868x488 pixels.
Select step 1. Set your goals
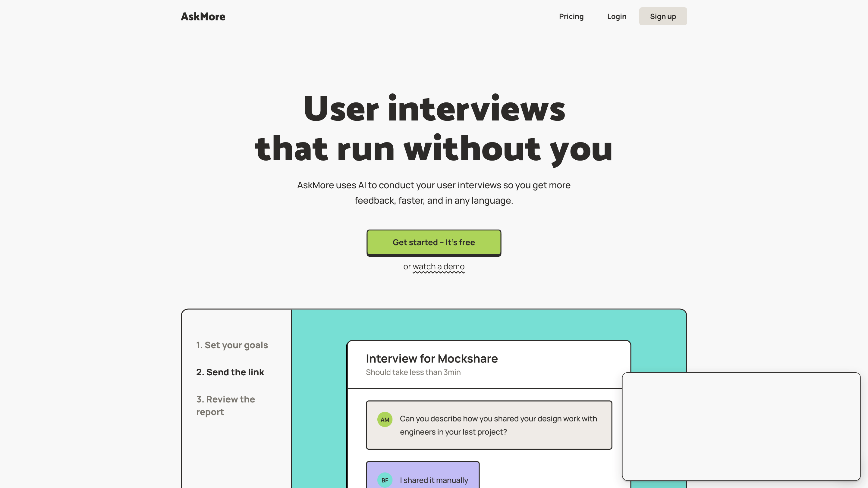click(232, 345)
